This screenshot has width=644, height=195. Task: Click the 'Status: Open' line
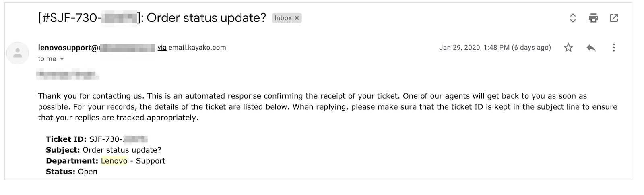point(72,172)
